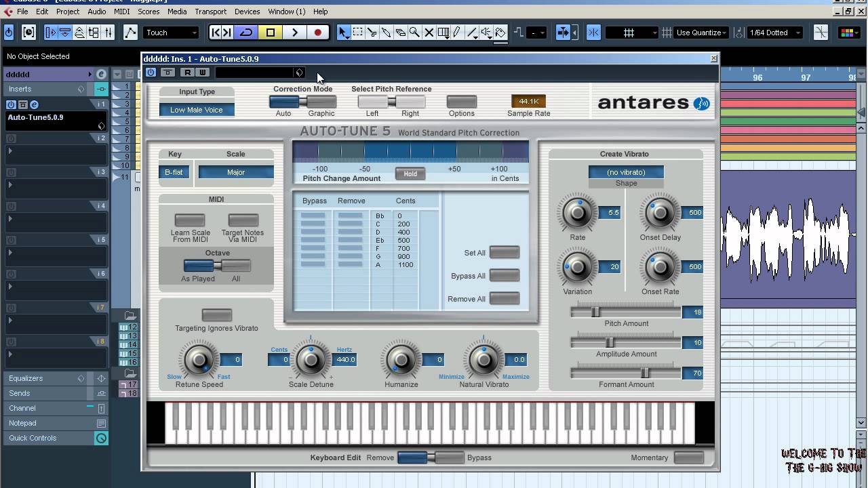Click the Amplitude Amount slider

pos(625,342)
